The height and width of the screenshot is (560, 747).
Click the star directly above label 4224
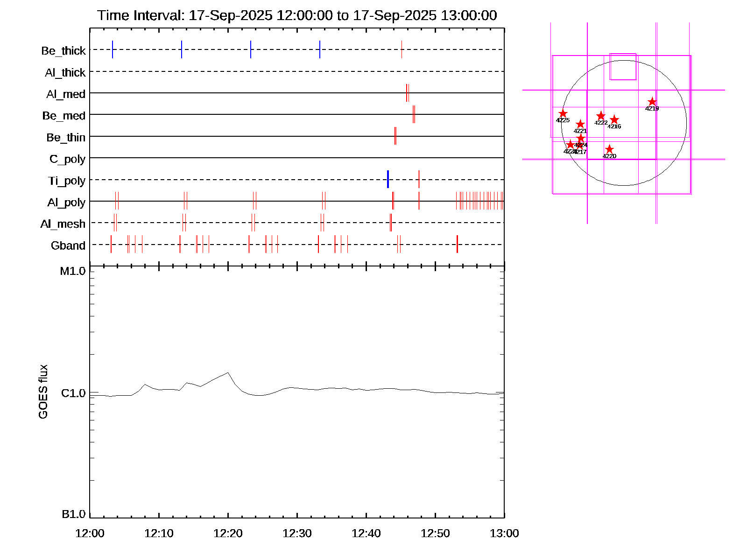[581, 139]
